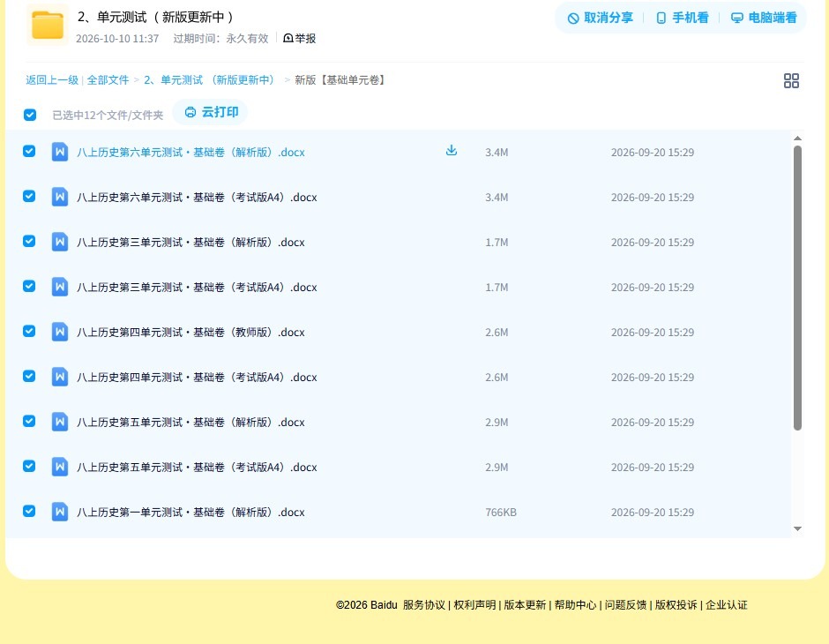
Task: Open 企业认证 footer link
Action: pyautogui.click(x=727, y=605)
